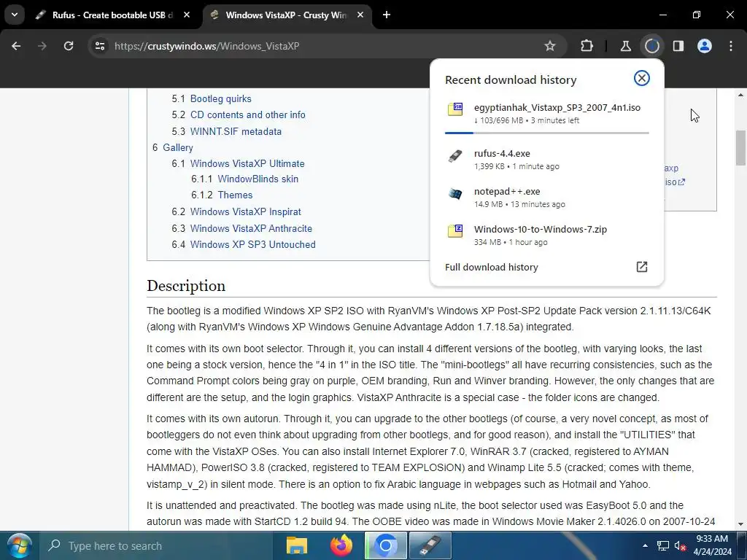Screen dimensions: 747x560
Task: Click the muted volume tray icon
Action: tap(680, 546)
